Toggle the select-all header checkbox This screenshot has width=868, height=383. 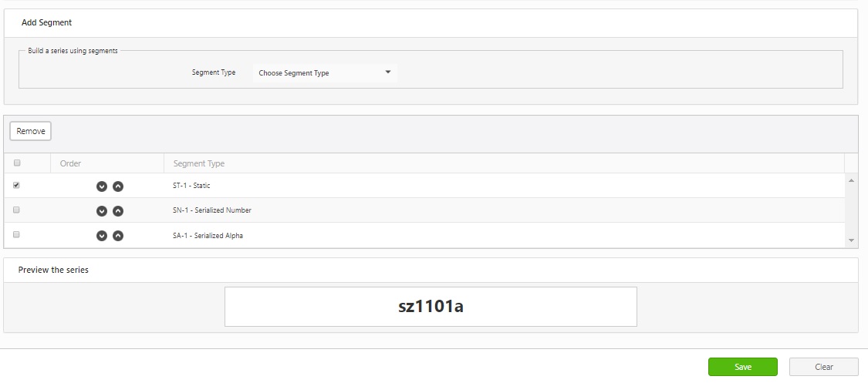pyautogui.click(x=17, y=163)
